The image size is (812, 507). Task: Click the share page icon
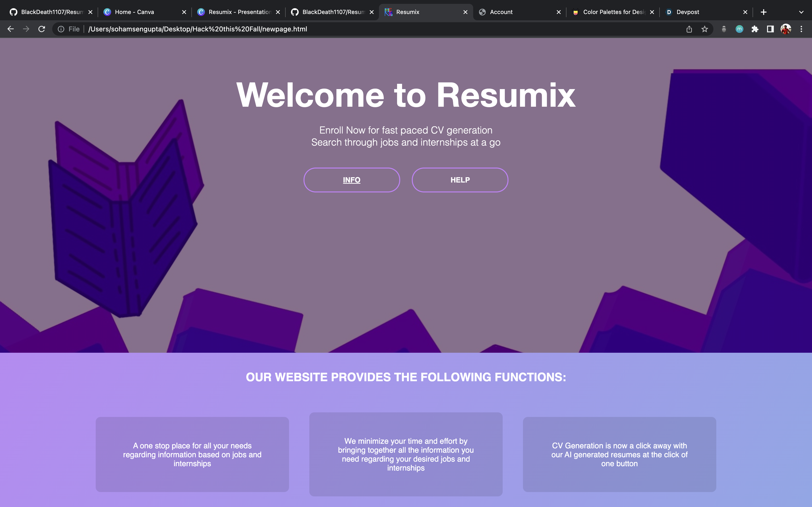[689, 29]
